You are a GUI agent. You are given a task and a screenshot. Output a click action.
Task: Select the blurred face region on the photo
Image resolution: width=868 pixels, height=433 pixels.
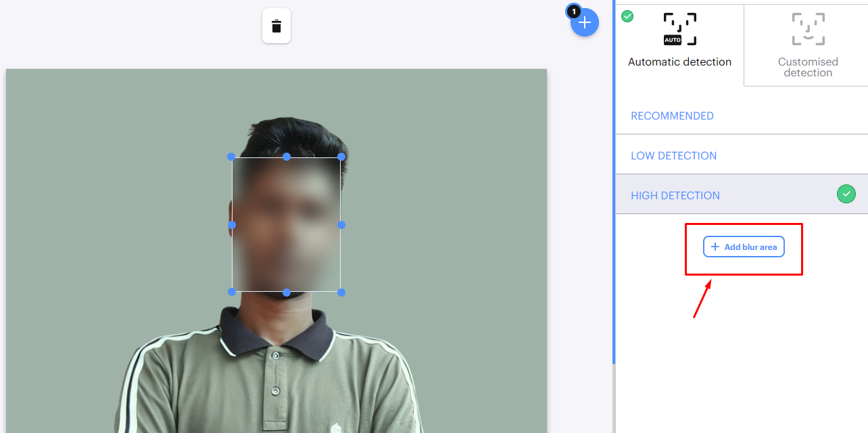tap(286, 224)
